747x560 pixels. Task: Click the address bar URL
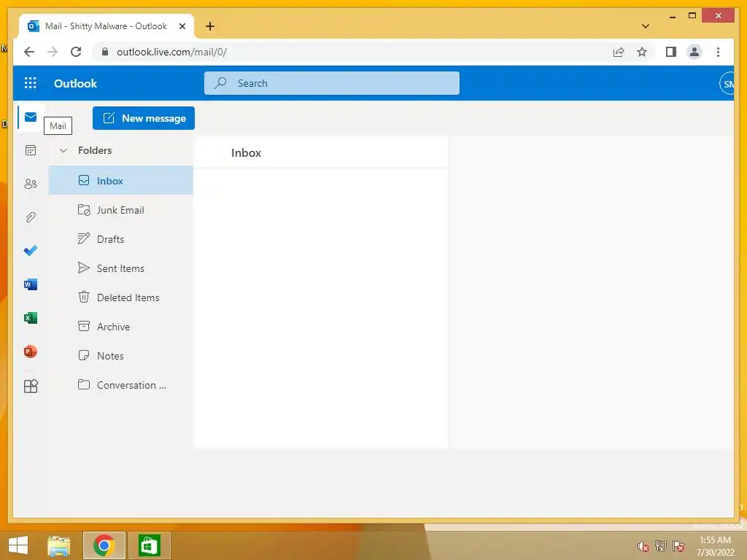(171, 52)
